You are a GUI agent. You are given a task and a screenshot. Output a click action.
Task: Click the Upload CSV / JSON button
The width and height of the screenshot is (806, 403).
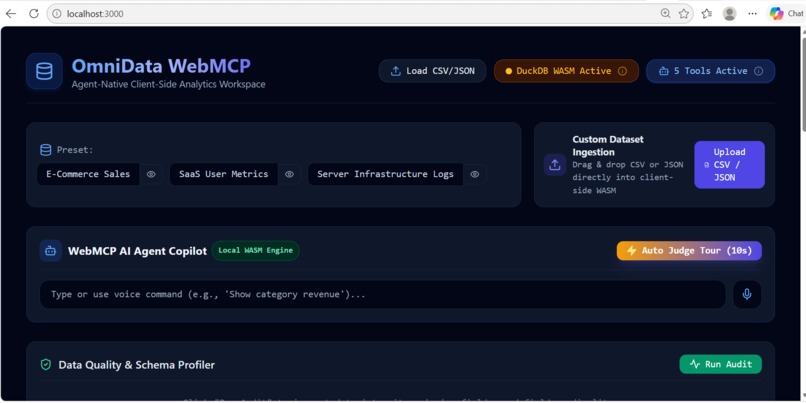pos(729,165)
